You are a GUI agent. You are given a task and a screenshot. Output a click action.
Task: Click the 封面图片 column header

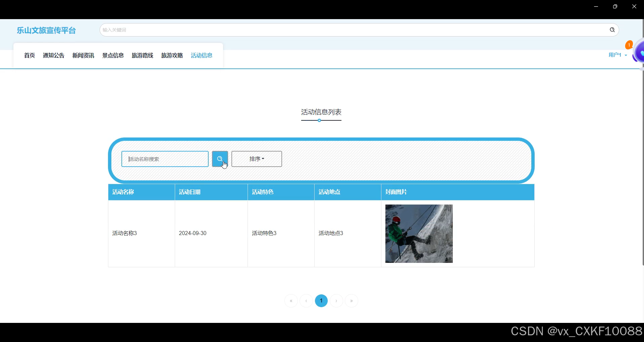(458, 192)
